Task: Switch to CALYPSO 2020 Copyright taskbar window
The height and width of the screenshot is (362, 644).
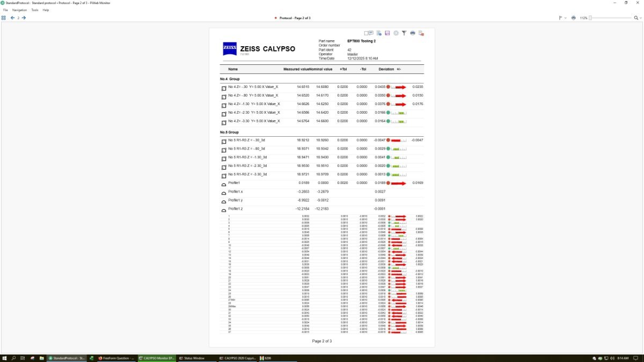Action: point(237,358)
